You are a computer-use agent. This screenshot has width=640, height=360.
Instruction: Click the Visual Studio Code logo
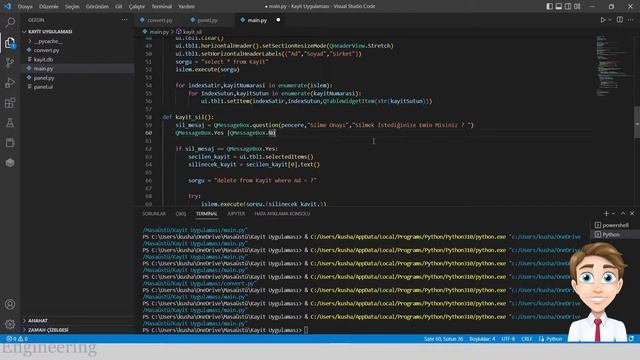click(7, 6)
